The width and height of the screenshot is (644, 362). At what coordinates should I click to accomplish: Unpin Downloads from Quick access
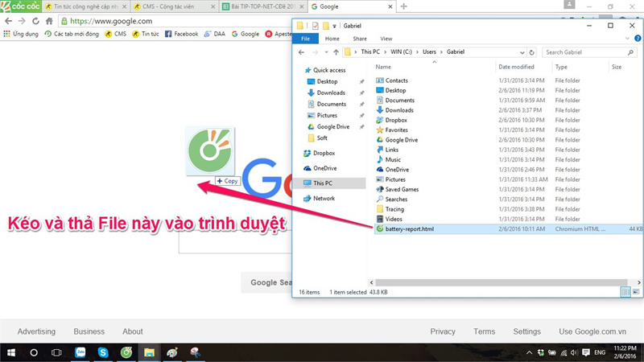click(x=361, y=93)
